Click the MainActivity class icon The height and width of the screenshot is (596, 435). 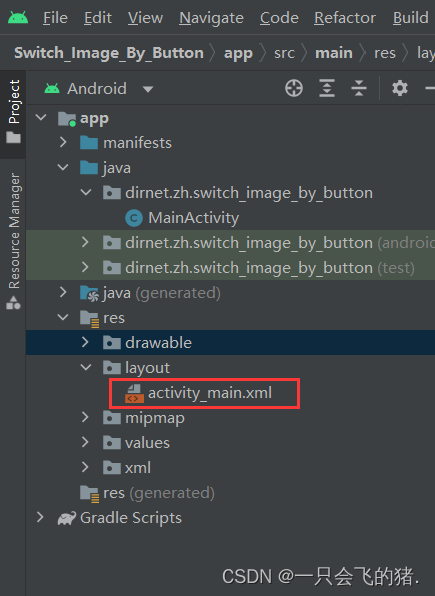pos(134,218)
